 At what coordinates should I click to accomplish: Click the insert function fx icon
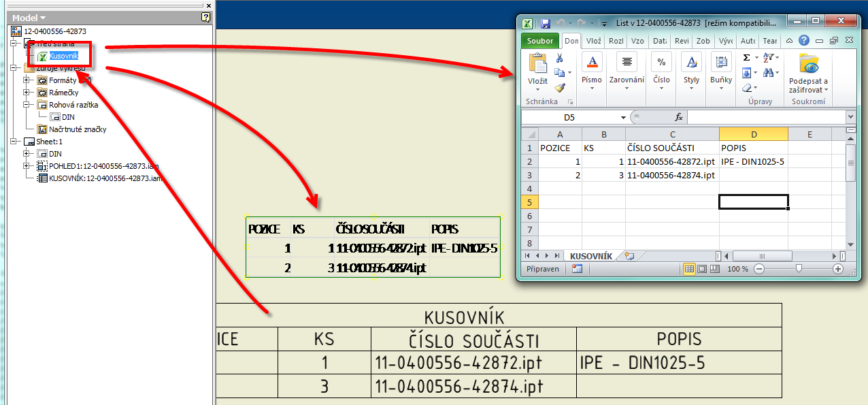(x=678, y=117)
